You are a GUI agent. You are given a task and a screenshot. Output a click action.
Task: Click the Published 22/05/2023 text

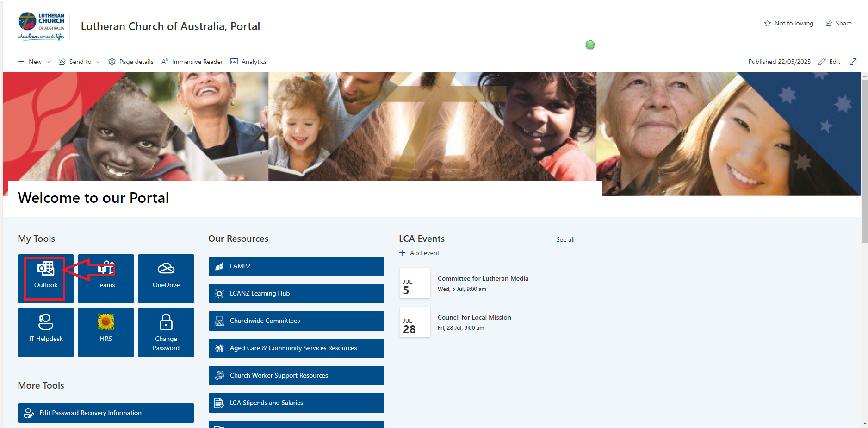(x=779, y=62)
